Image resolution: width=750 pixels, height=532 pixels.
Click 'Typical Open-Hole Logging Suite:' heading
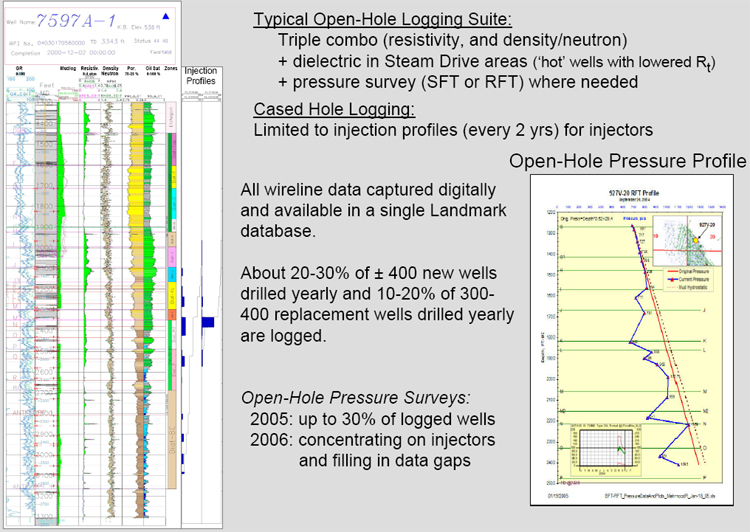point(383,19)
